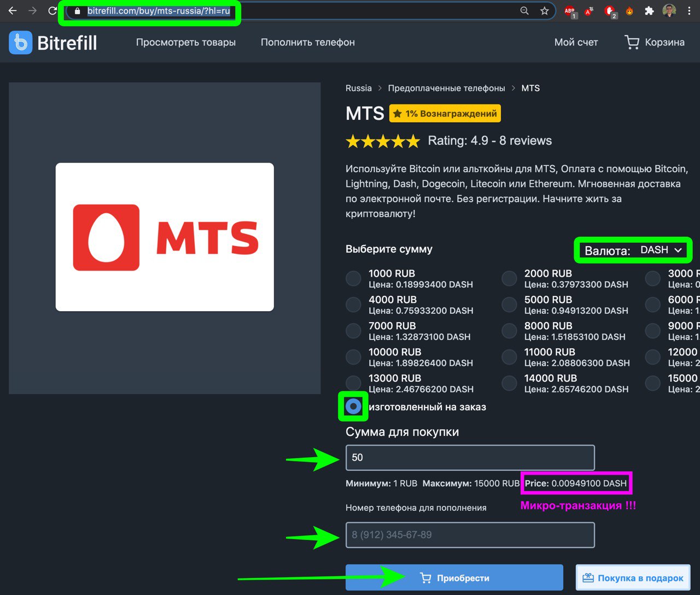Click the browser back arrow

(12, 10)
